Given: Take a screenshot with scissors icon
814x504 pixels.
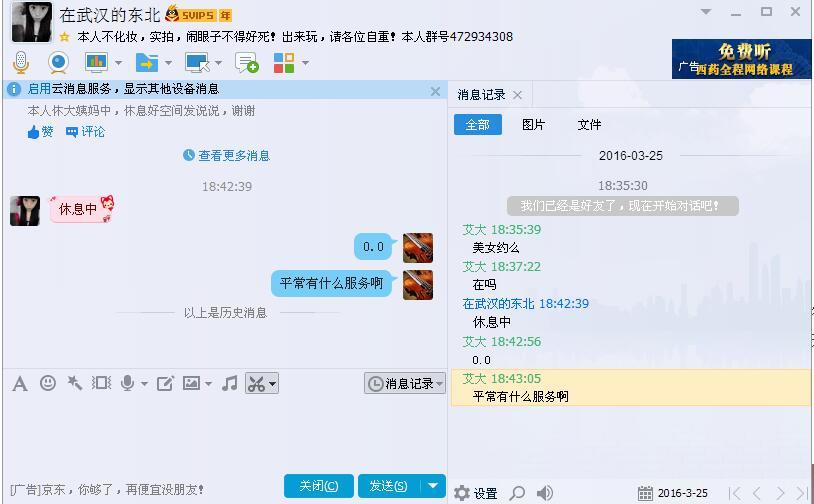Looking at the screenshot, I should [x=256, y=384].
